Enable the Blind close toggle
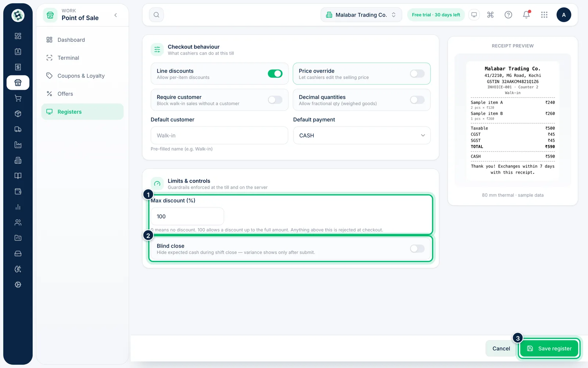 pyautogui.click(x=417, y=249)
